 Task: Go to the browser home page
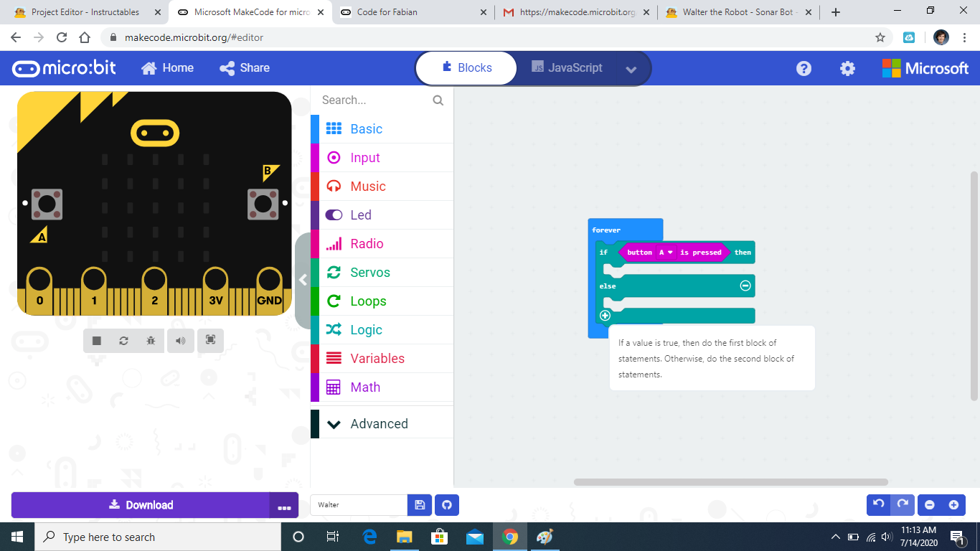click(x=85, y=37)
